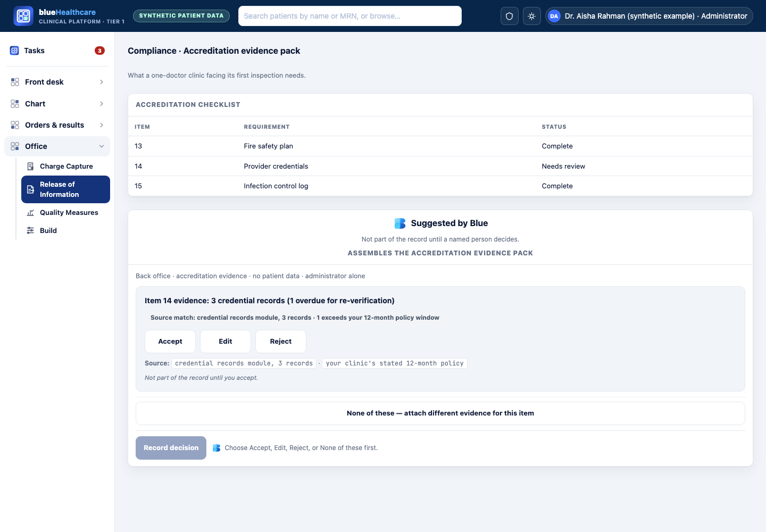Click the blueHealthcare logo icon
This screenshot has width=766, height=532.
point(23,16)
